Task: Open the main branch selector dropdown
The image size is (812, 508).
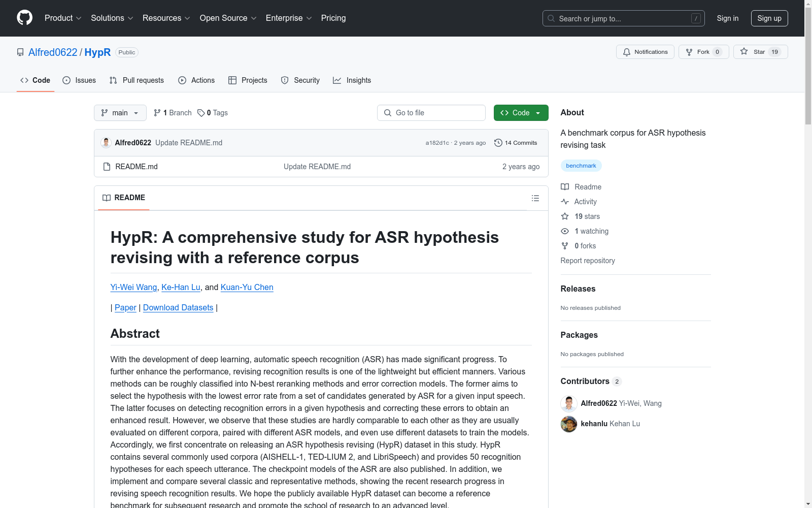Action: pyautogui.click(x=120, y=113)
